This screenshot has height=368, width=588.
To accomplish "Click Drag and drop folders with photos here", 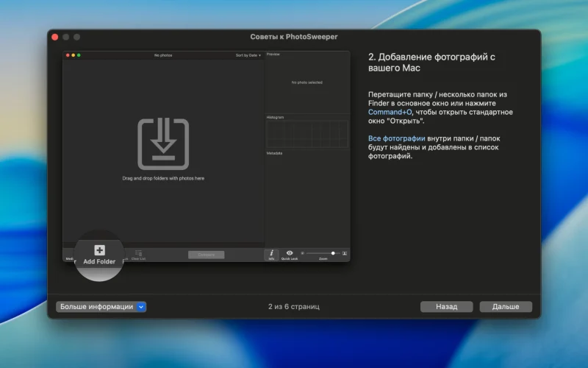I will point(163,178).
